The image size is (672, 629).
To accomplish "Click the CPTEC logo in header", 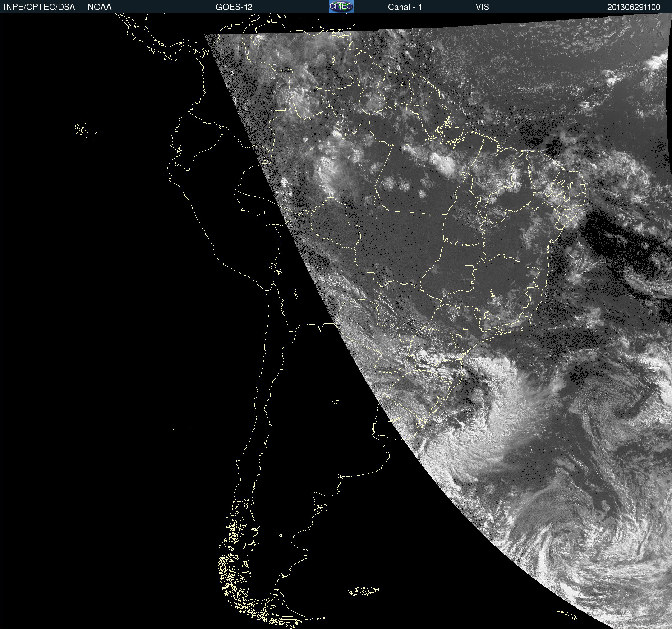I will click(341, 6).
